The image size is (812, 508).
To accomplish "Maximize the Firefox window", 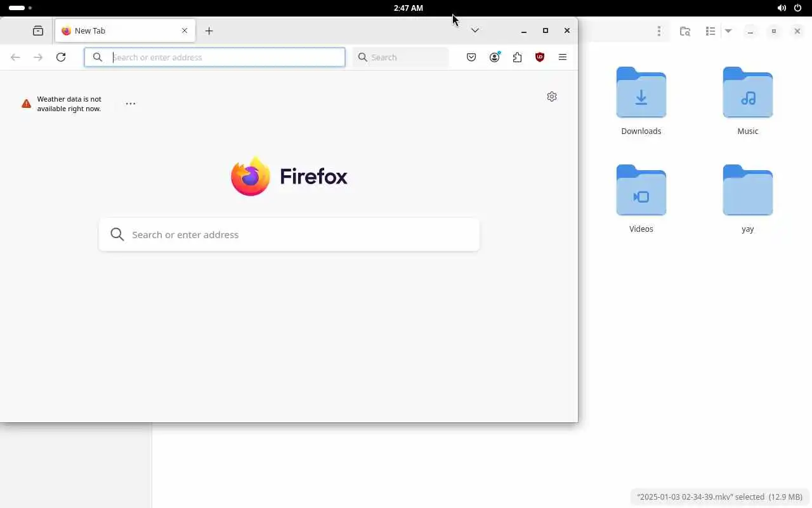I will coord(545,30).
